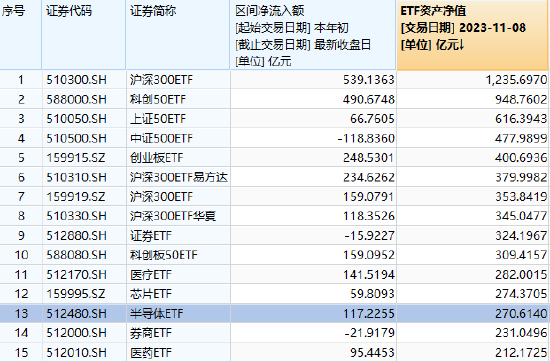Image resolution: width=550 pixels, height=362 pixels.
Task: Click net inflow value 117.2255
Action: click(369, 314)
